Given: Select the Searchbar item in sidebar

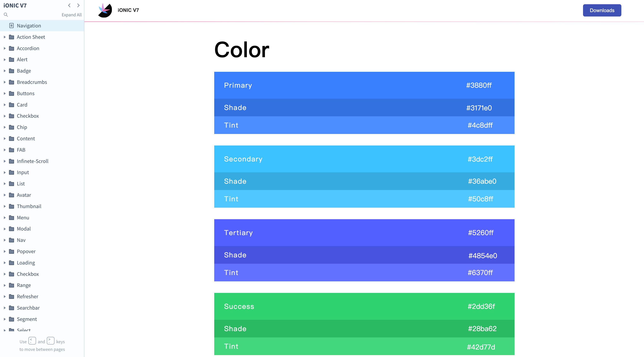Looking at the screenshot, I should (28, 308).
